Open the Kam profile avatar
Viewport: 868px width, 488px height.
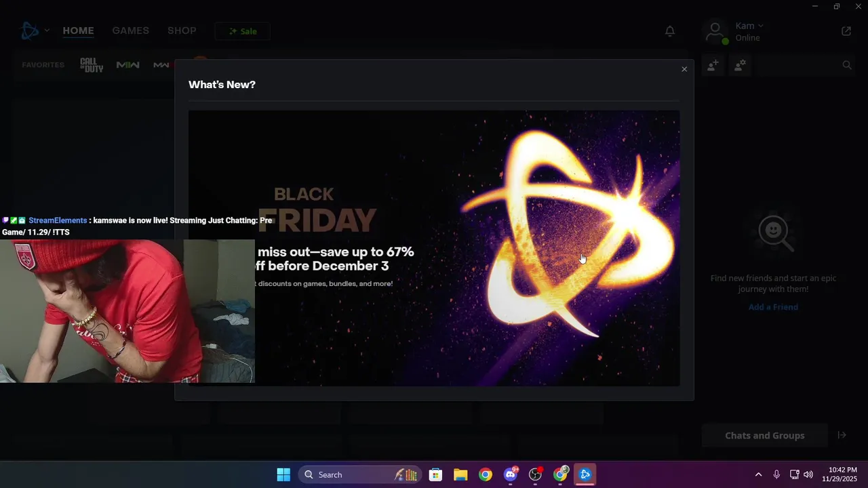(716, 31)
